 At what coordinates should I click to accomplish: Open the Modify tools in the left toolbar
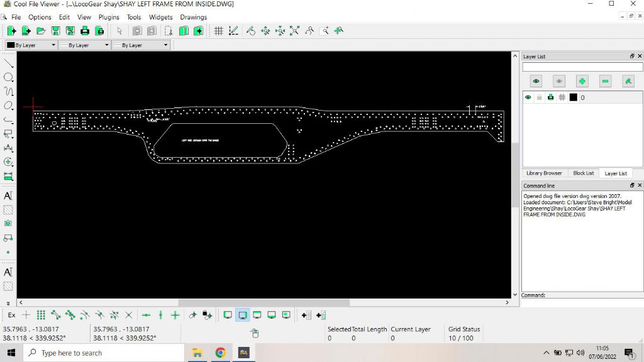click(8, 162)
